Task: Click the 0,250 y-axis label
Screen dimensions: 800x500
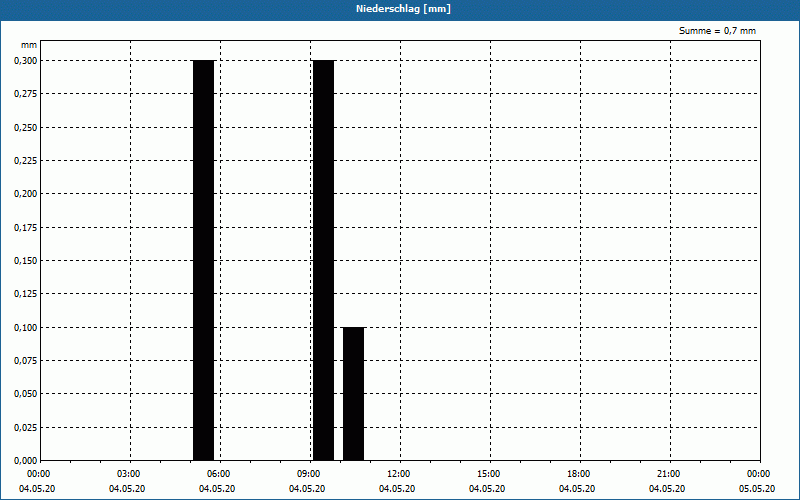Action: (26, 128)
